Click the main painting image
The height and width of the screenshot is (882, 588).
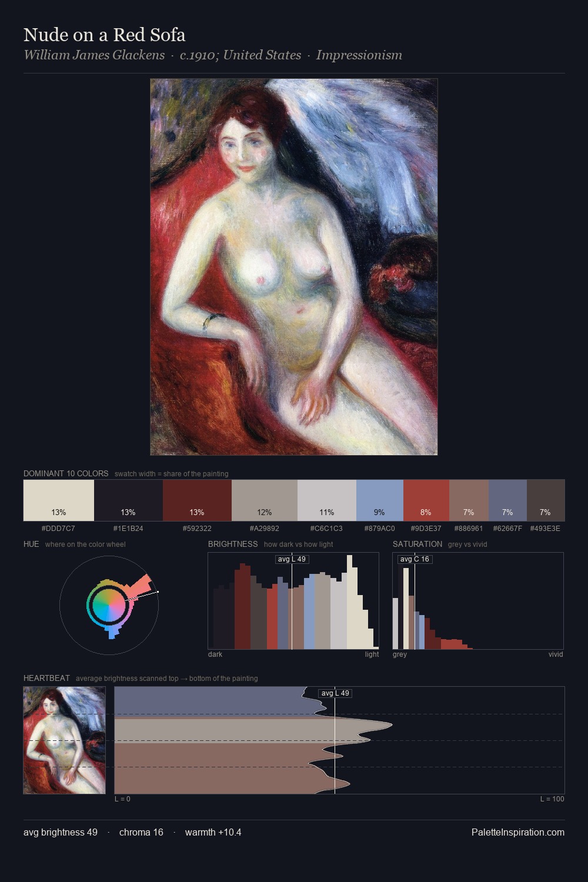(x=294, y=267)
